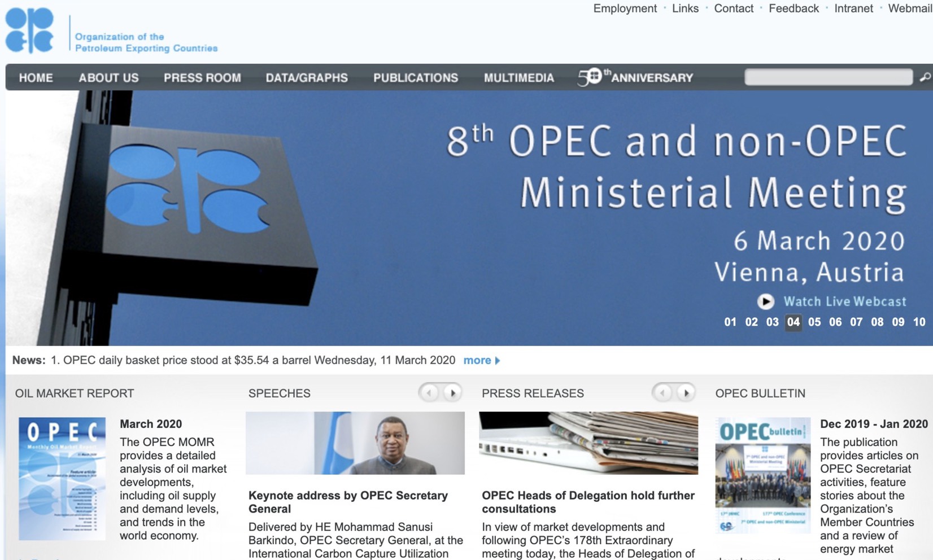Image resolution: width=933 pixels, height=560 pixels.
Task: Click the Speeches previous arrow
Action: 429,392
